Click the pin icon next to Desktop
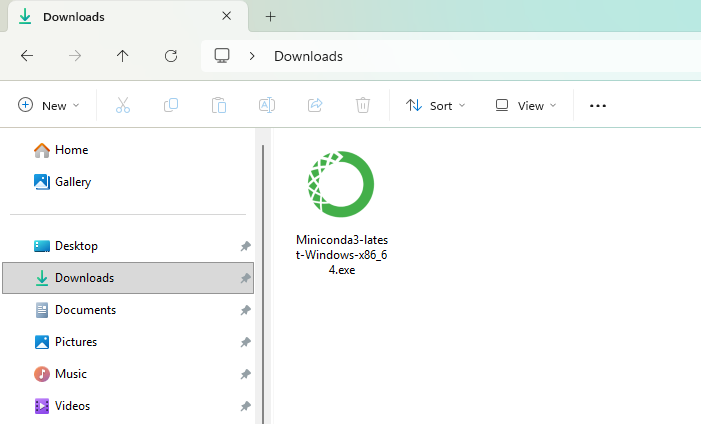Screen dimensions: 701x424 (245, 246)
